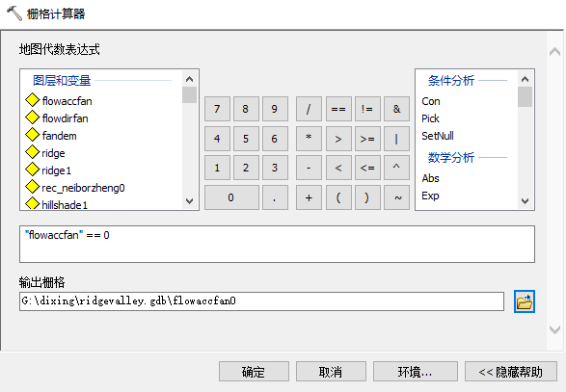Pick the fandem layer icon
The image size is (566, 392).
33,135
